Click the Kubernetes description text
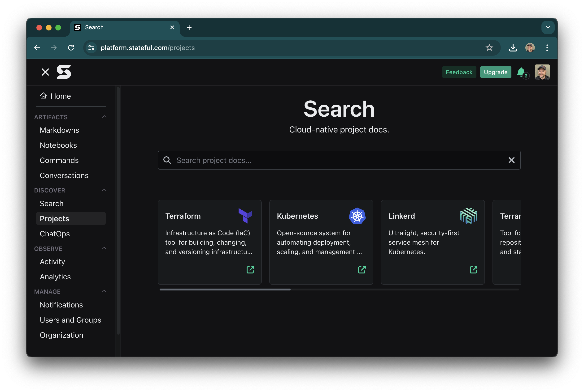584x392 pixels. pyautogui.click(x=319, y=242)
